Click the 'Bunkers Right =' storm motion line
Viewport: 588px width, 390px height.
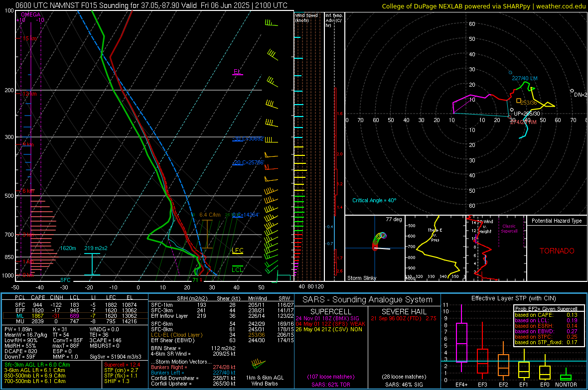[x=193, y=367]
